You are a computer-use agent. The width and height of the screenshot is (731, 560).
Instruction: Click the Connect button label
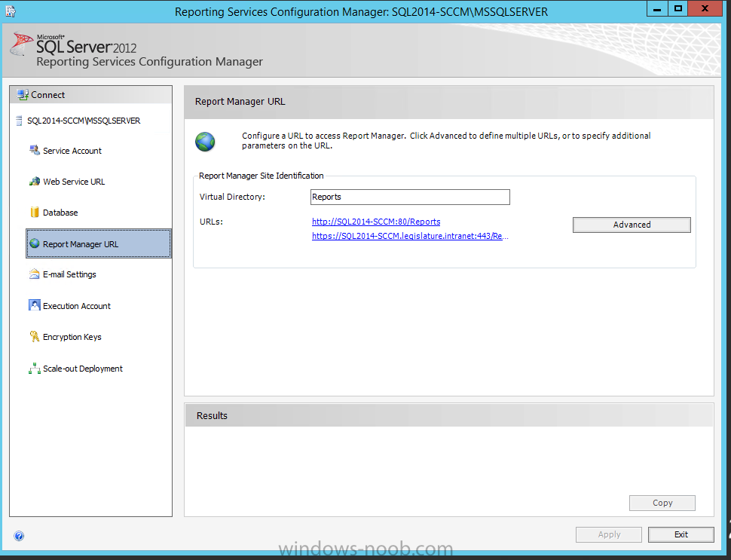(48, 95)
